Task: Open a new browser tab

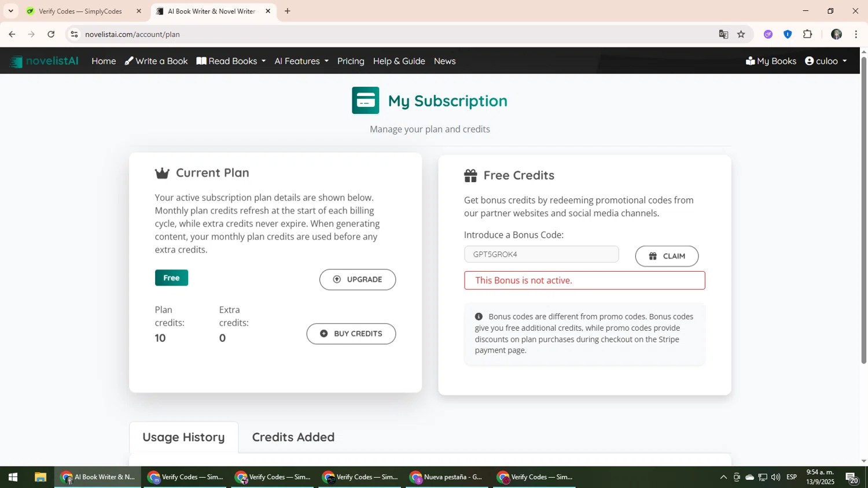Action: (x=288, y=11)
